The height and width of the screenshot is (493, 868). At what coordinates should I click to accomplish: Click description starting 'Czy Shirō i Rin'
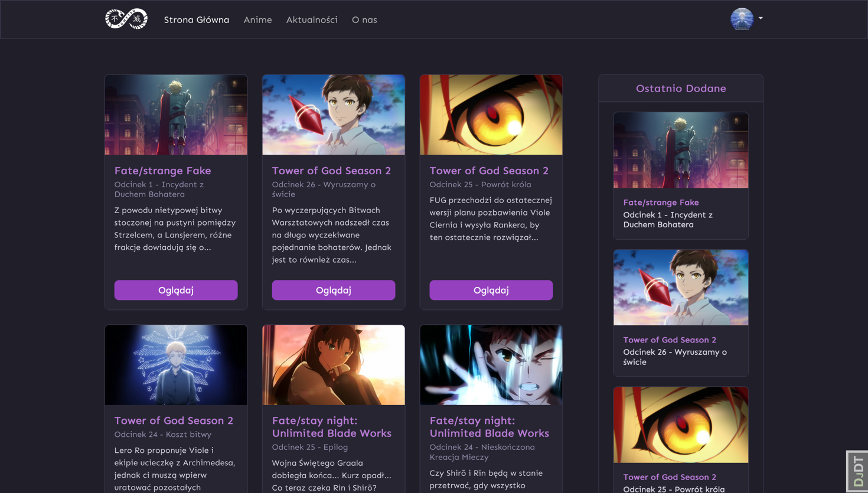pyautogui.click(x=486, y=479)
